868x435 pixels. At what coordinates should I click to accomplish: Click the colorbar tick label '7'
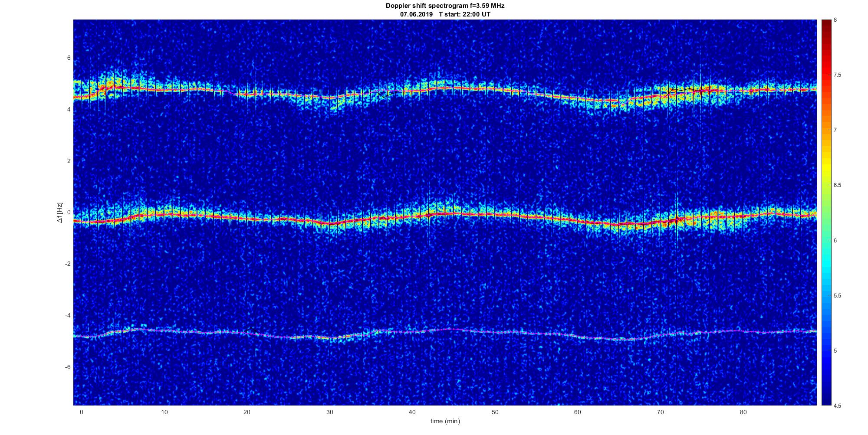[835, 130]
